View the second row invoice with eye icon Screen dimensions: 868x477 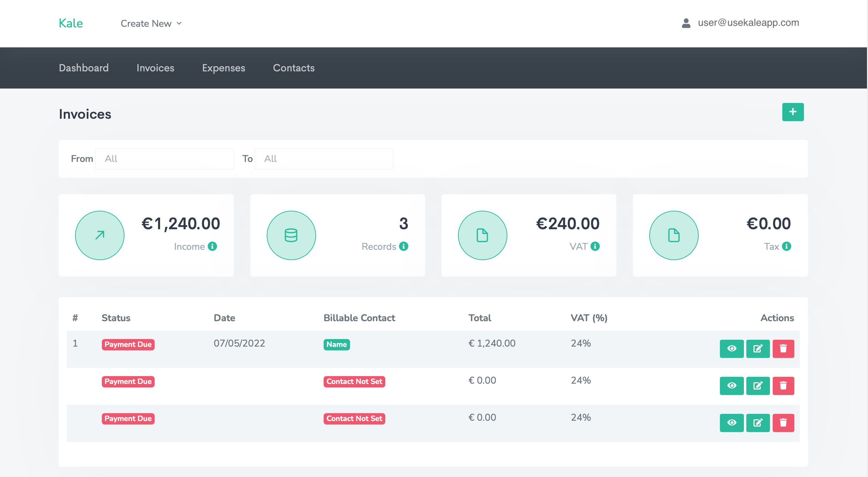732,386
